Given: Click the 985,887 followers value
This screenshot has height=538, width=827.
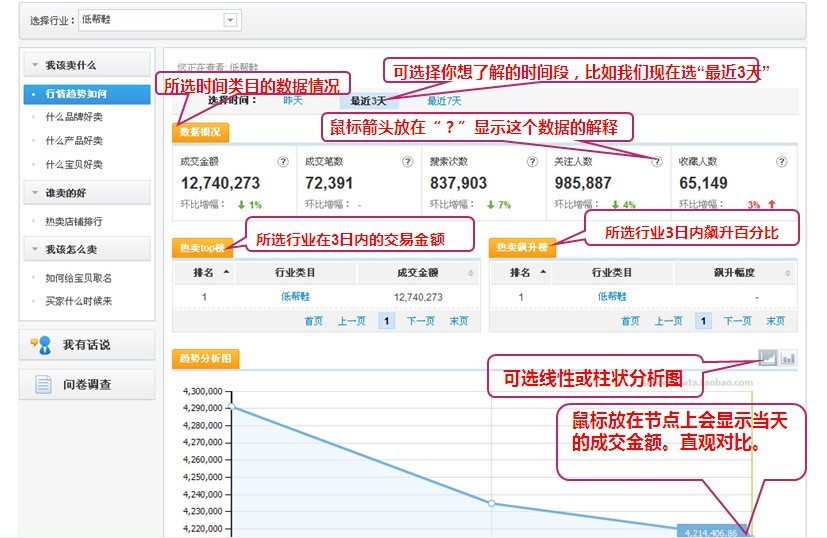Looking at the screenshot, I should point(583,183).
